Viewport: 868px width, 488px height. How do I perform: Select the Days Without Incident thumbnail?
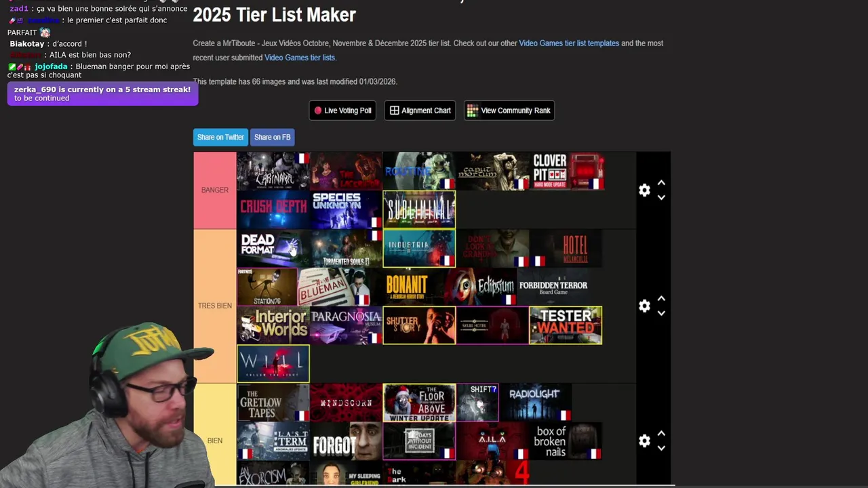point(419,441)
